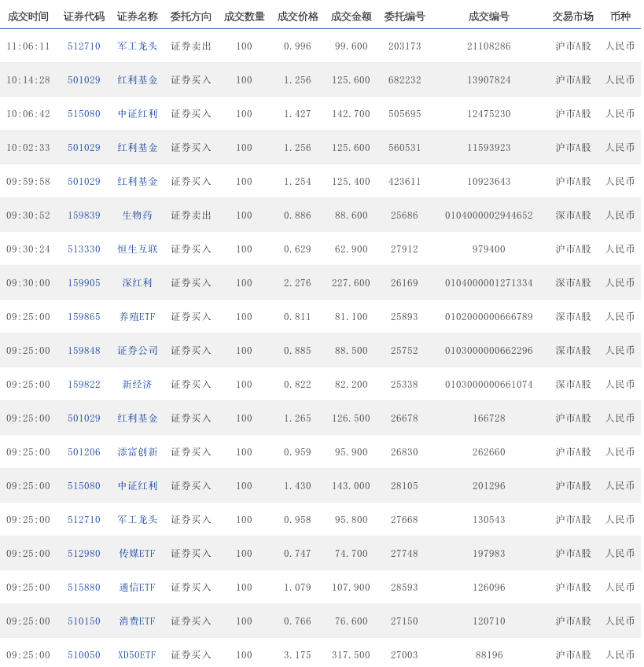Open security code link 159865
This screenshot has height=667, width=644.
tap(84, 317)
